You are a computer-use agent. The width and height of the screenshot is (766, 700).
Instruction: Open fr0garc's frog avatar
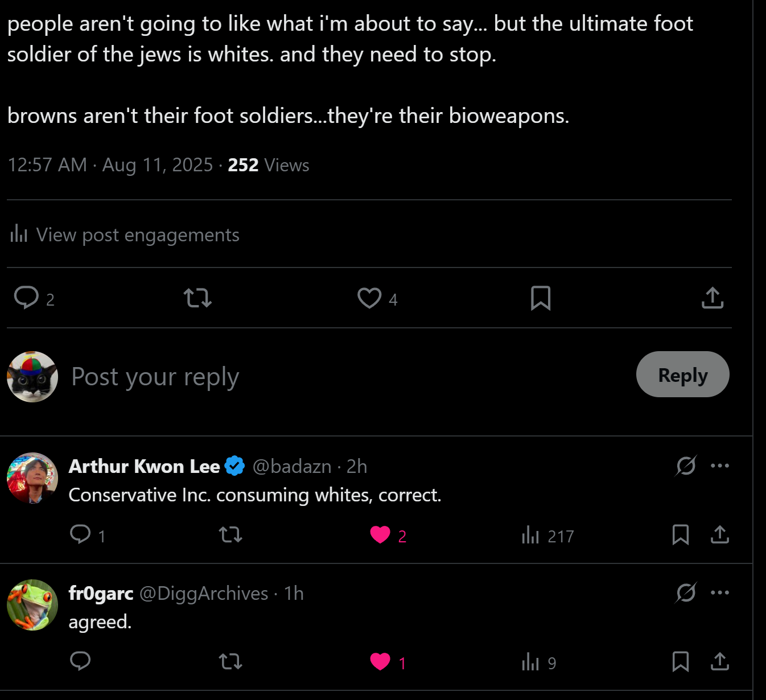32,605
